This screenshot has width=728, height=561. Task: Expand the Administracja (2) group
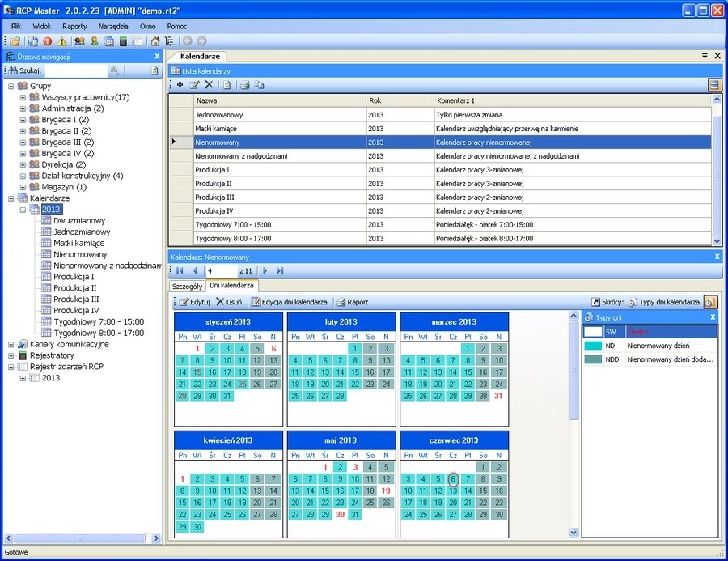pyautogui.click(x=23, y=108)
